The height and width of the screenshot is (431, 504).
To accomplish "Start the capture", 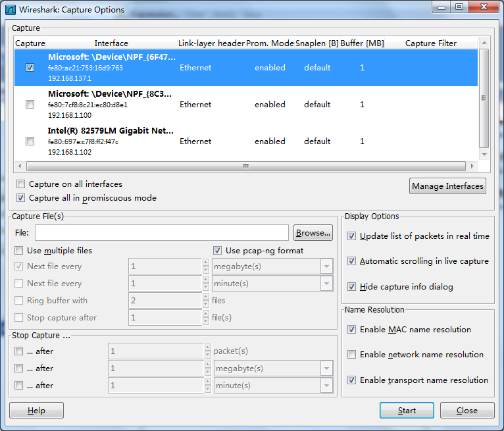I will [407, 411].
